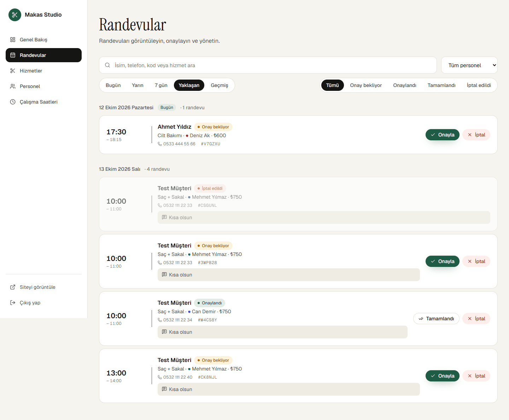Select the Yarın date filter
509x420 pixels.
[x=138, y=85]
